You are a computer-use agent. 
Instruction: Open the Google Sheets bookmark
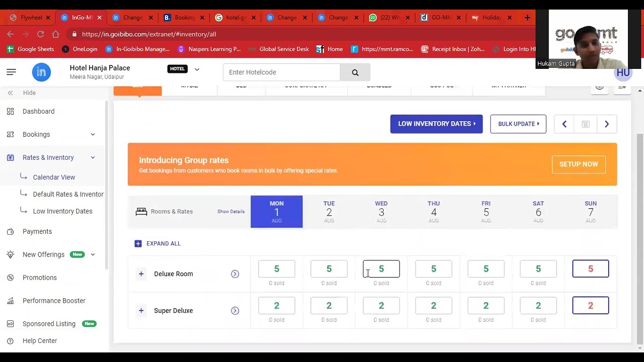tap(31, 49)
